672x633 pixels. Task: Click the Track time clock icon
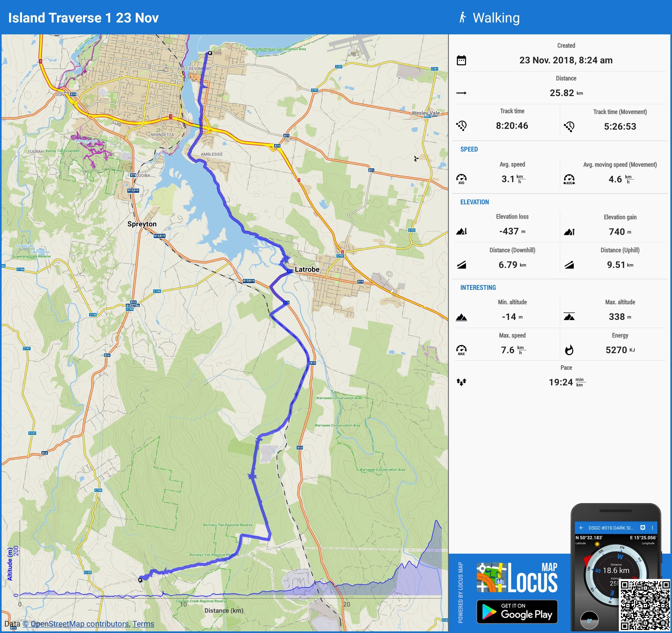point(461,126)
